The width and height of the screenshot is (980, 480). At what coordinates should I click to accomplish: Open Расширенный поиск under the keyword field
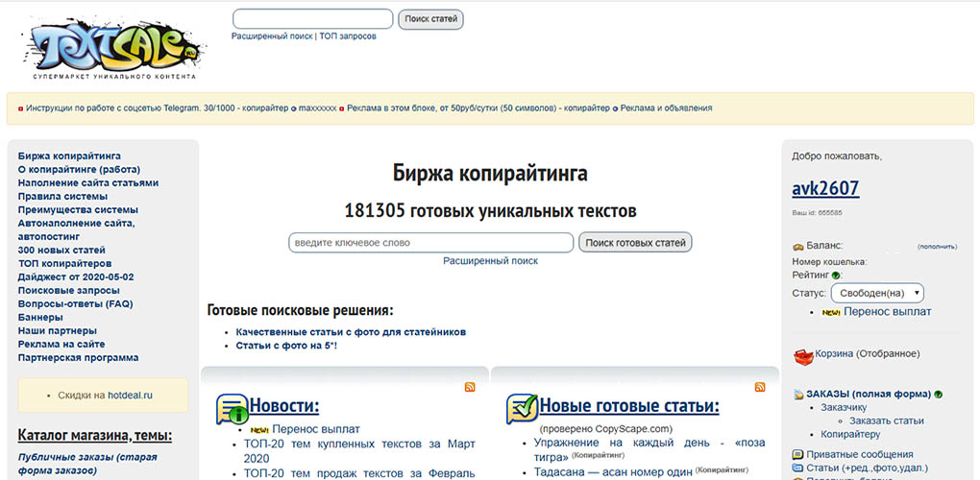[x=491, y=261]
